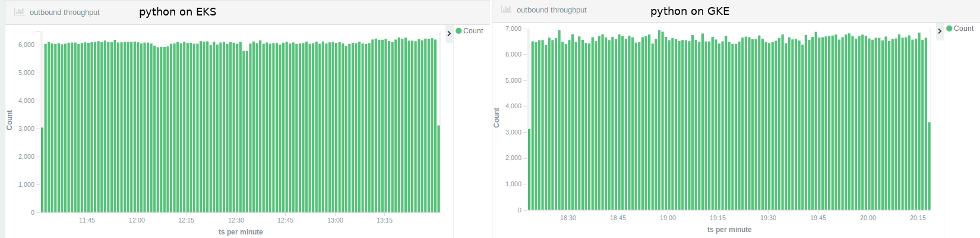Click the EKS outbound throughput panel title
The height and width of the screenshot is (238, 980).
(x=65, y=12)
